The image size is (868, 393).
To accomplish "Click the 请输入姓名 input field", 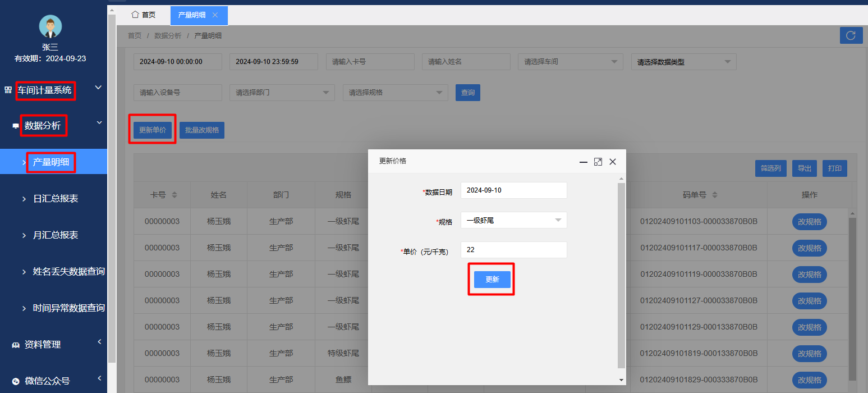I will pyautogui.click(x=466, y=62).
